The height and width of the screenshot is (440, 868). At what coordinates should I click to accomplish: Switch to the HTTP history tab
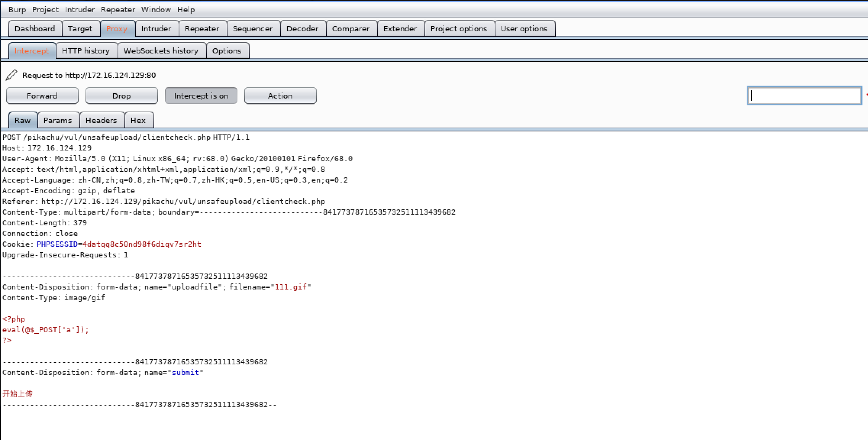point(86,51)
